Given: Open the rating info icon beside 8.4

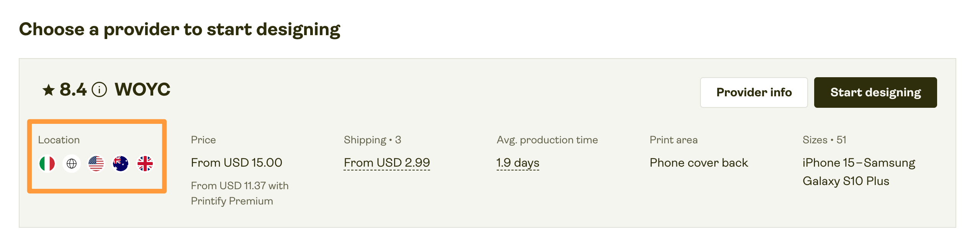Looking at the screenshot, I should (99, 90).
